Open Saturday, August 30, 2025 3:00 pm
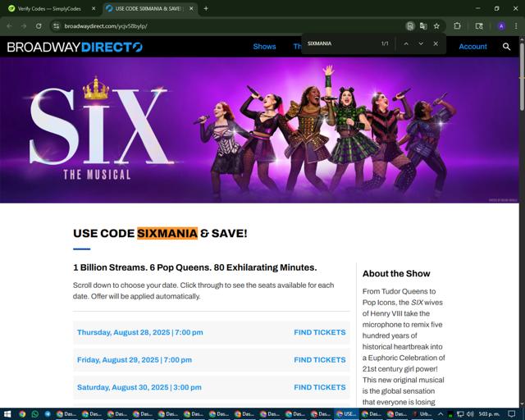The image size is (525, 420). tap(139, 387)
